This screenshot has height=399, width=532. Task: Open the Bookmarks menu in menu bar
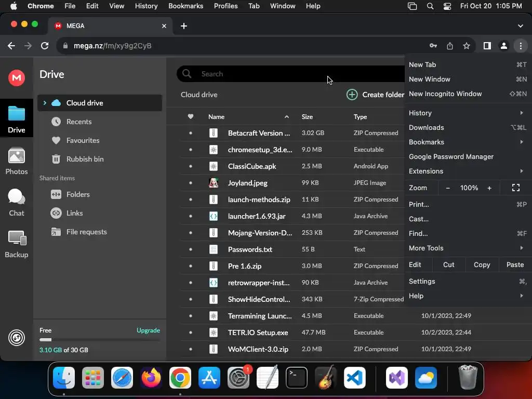185,6
